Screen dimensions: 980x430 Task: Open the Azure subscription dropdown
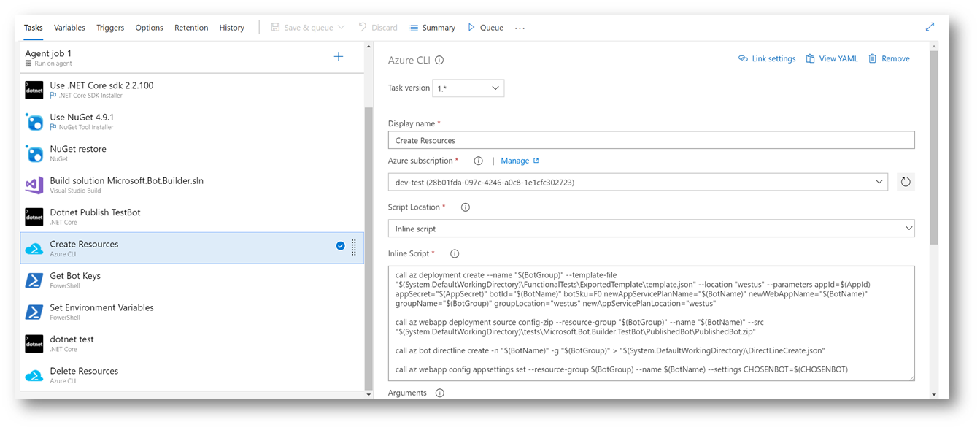coord(638,182)
